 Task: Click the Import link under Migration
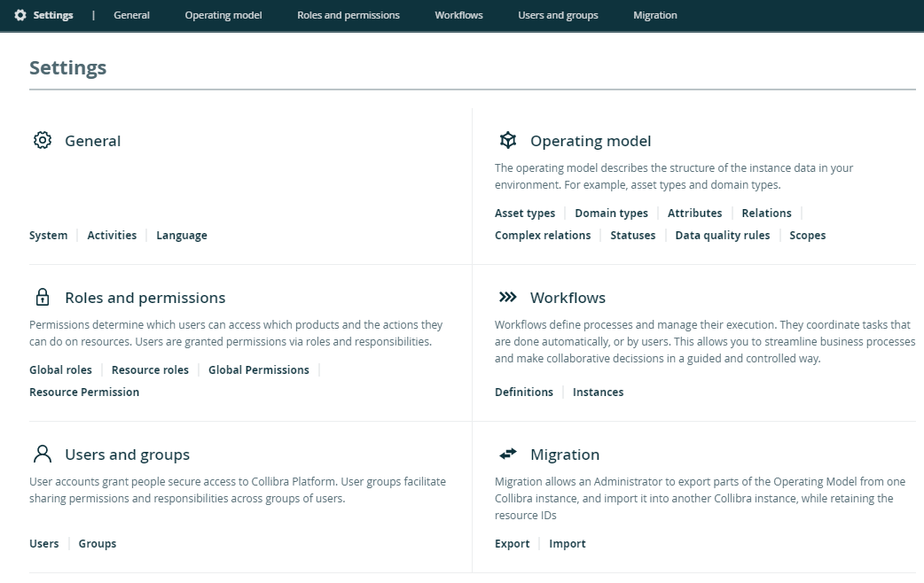tap(568, 543)
